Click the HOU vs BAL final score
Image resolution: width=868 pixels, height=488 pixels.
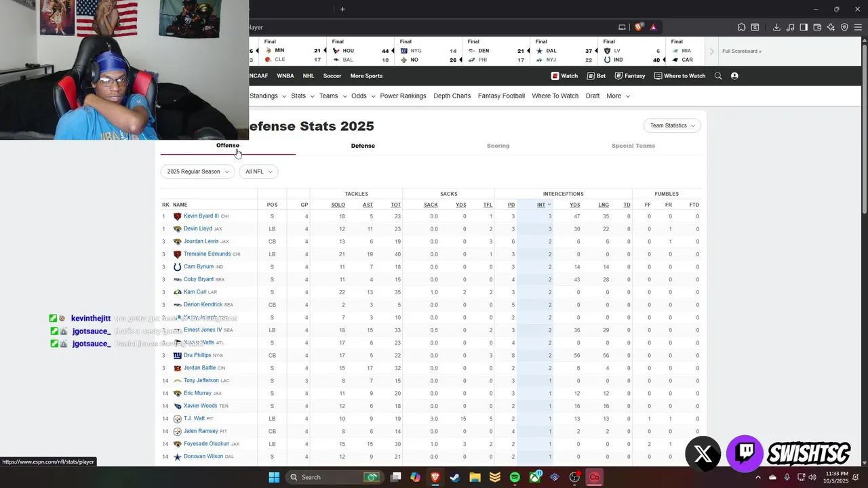point(361,52)
